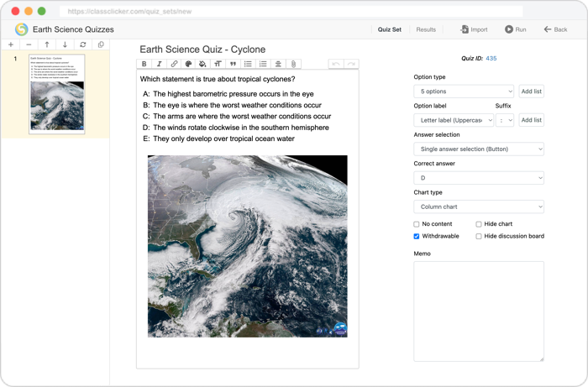This screenshot has width=588, height=387.
Task: Refresh the slide list
Action: [x=83, y=44]
